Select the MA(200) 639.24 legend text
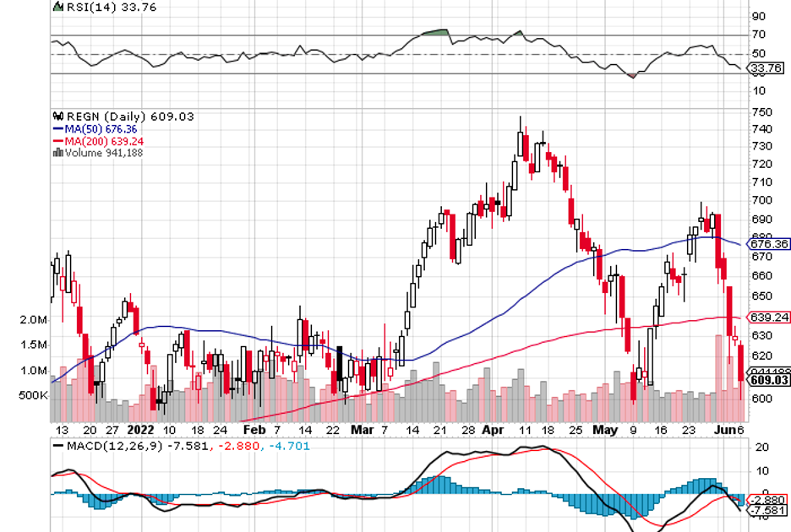Screen dimensions: 791x532 click(104, 142)
